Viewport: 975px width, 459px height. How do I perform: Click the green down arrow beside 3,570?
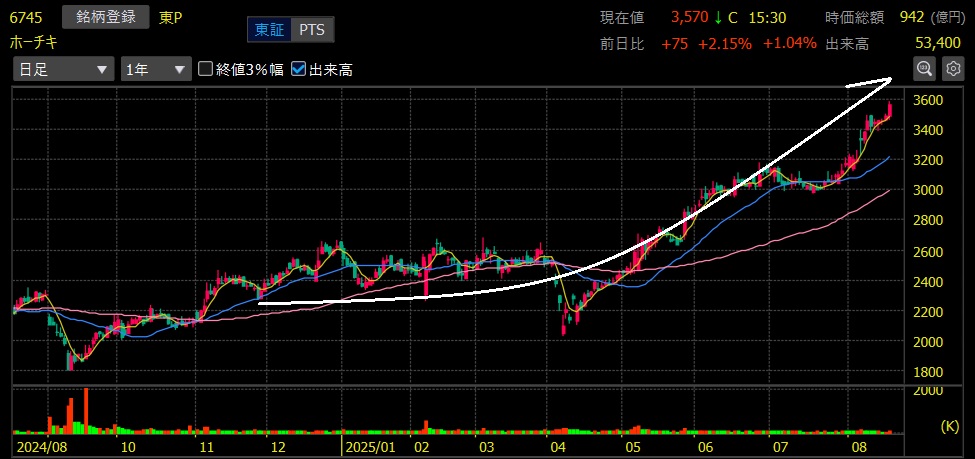[x=718, y=17]
